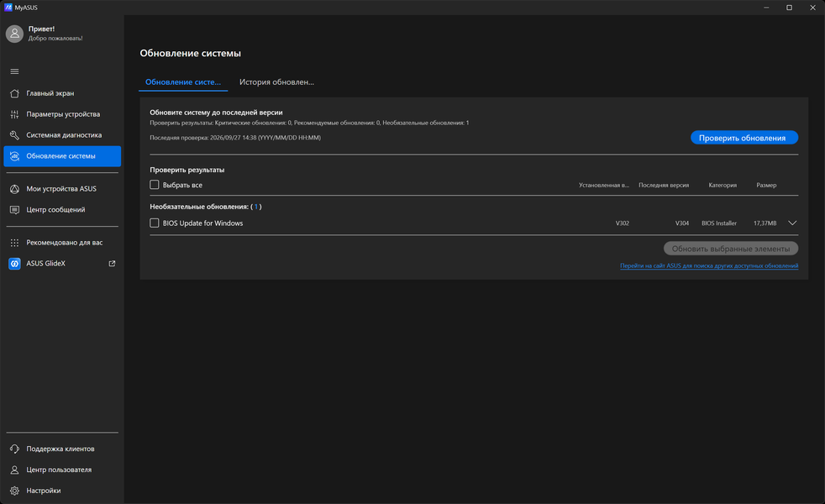Switch to Обновление систе... tab
The height and width of the screenshot is (504, 825).
pos(183,82)
